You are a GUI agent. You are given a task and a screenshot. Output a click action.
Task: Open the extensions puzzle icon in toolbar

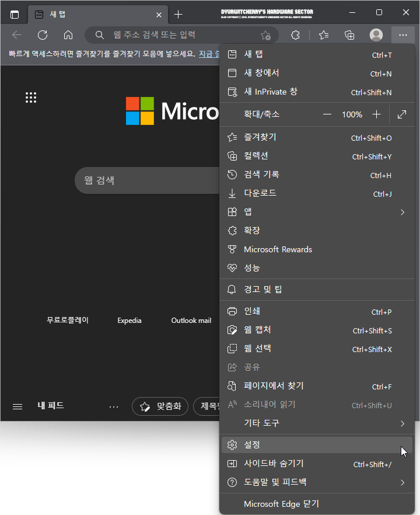point(295,35)
